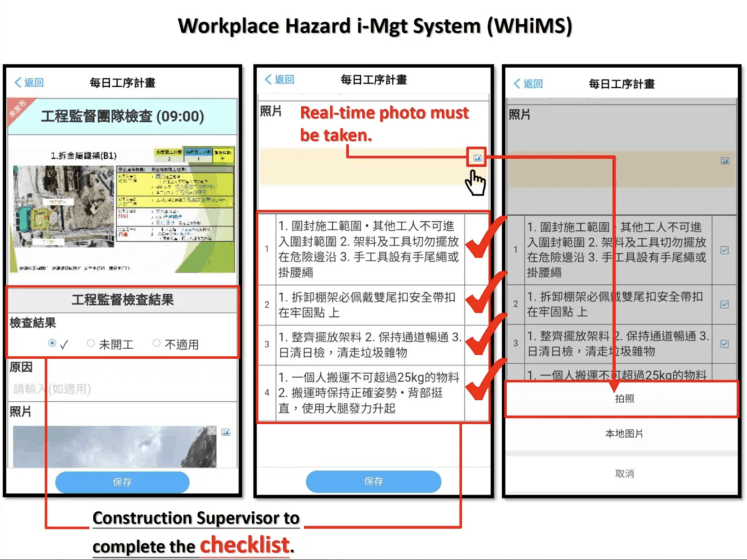Image resolution: width=747 pixels, height=560 pixels.
Task: Select the image attachment icon under 照片 on the checklist screen
Action: point(478,156)
